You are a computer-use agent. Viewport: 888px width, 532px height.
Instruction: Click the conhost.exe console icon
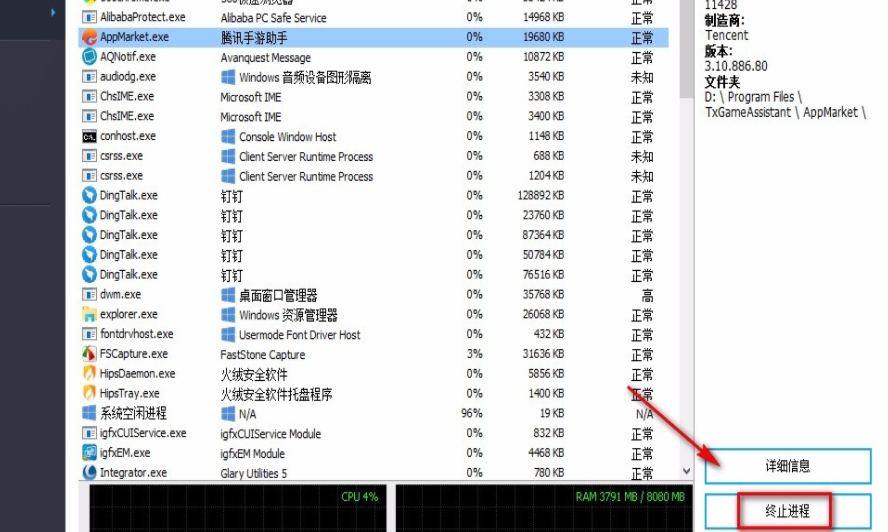click(x=89, y=137)
